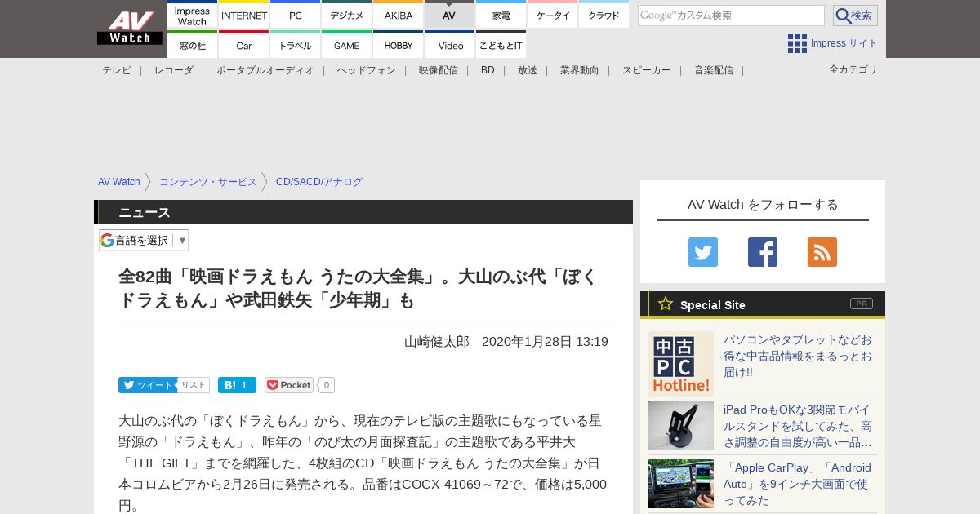
Task: Click the 中古PC Hotline thumbnail
Action: point(681,364)
